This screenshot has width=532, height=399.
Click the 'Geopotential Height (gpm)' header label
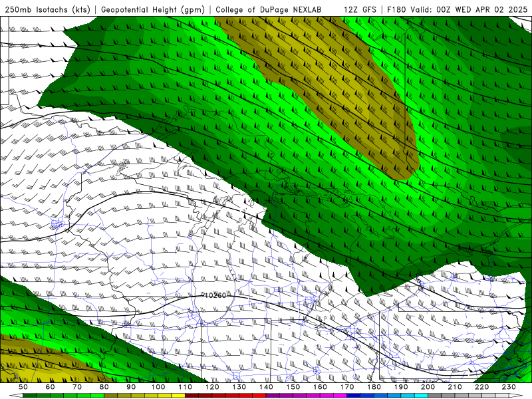pyautogui.click(x=153, y=9)
